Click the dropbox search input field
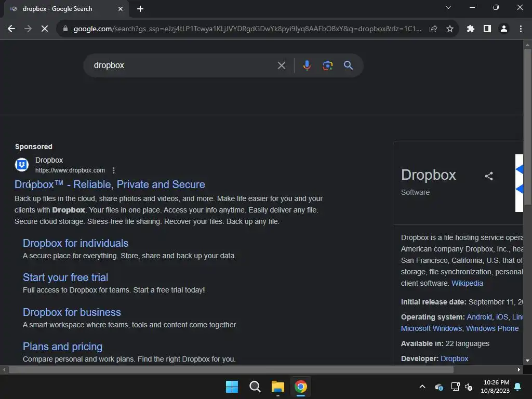This screenshot has height=399, width=532. point(183,65)
